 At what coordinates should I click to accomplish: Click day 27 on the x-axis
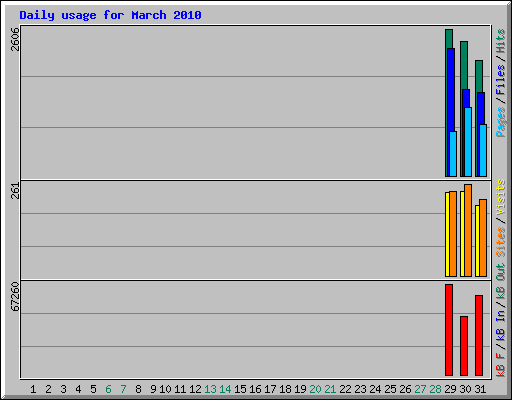click(x=420, y=389)
